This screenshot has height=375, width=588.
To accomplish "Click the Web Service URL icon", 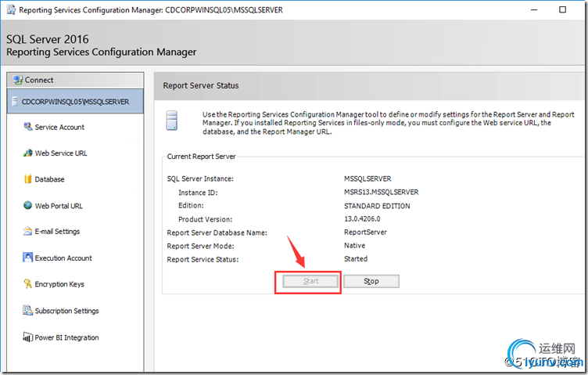I will 27,153.
